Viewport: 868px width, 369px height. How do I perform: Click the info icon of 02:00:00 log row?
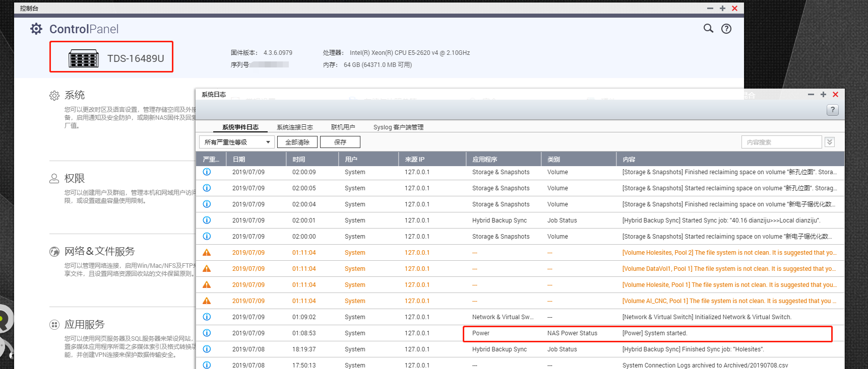(207, 237)
